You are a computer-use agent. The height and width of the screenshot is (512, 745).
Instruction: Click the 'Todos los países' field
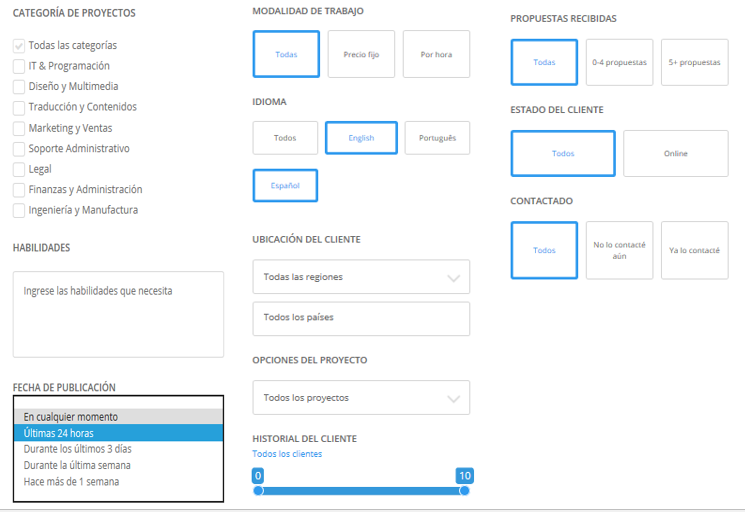pyautogui.click(x=361, y=318)
